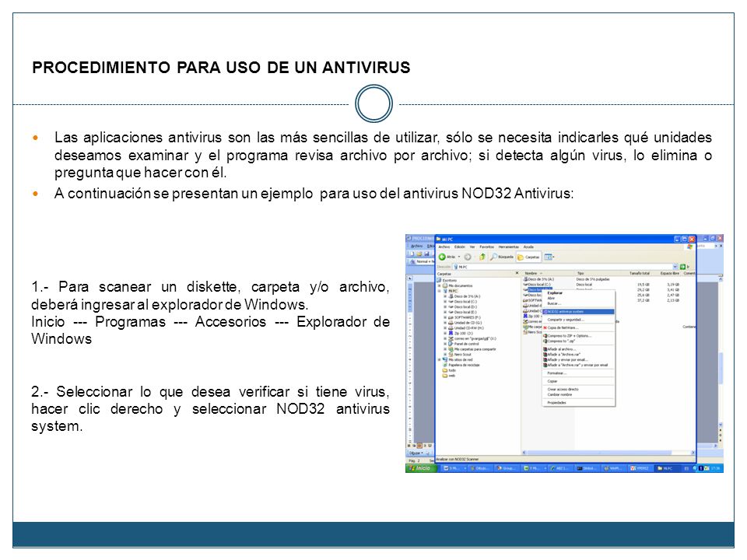Expand SOFTWARES (F:) in folder tree

[445, 317]
